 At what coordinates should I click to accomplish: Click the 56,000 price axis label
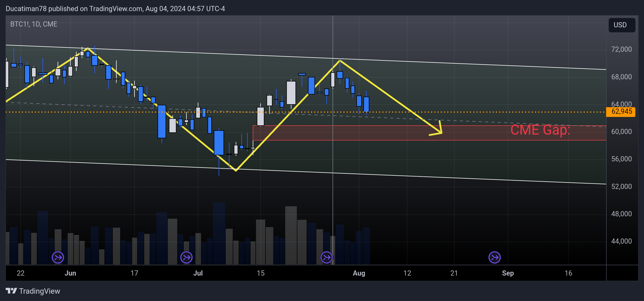[x=621, y=159]
